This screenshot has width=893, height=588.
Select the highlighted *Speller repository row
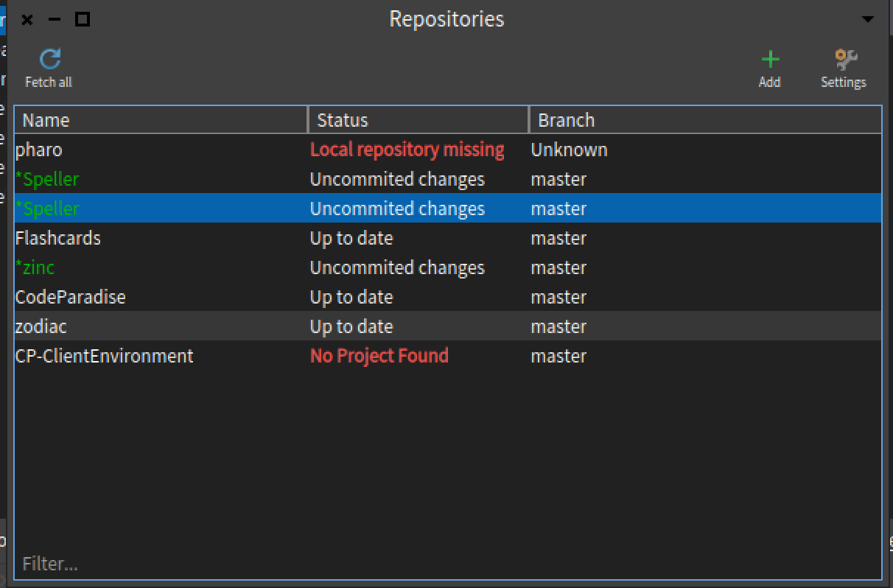pyautogui.click(x=47, y=209)
